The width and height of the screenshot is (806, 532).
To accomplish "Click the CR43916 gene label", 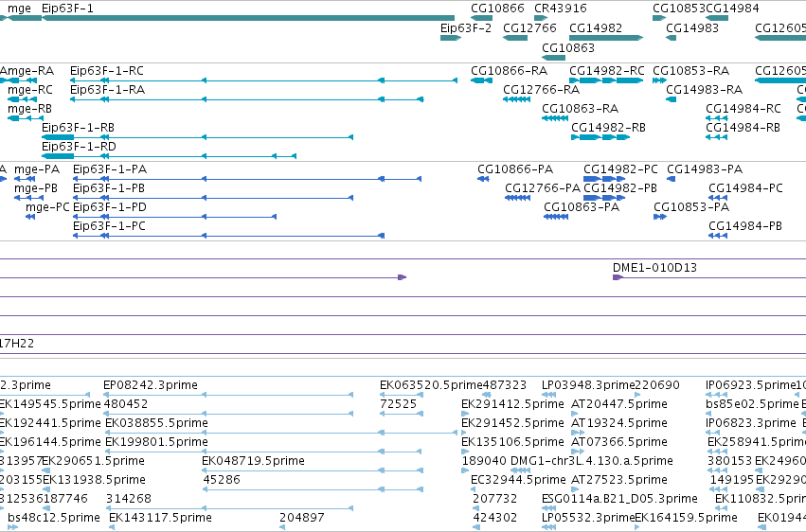I will click(x=561, y=9).
